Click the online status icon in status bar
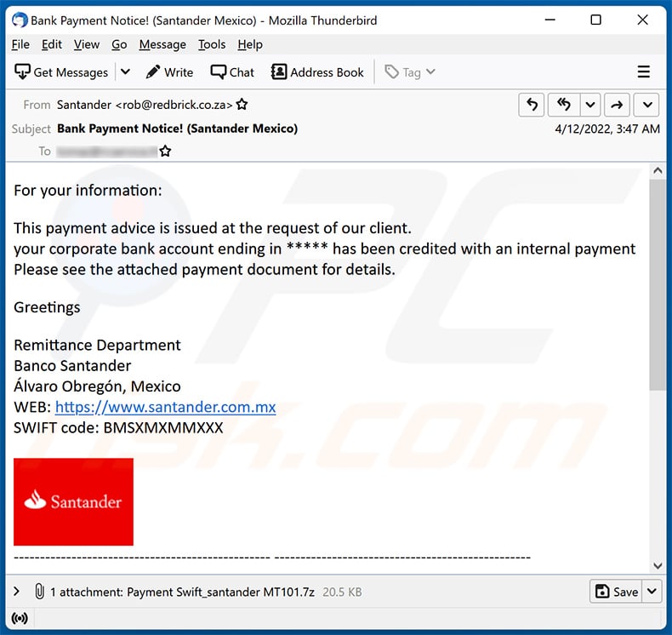This screenshot has height=635, width=672. [20, 618]
